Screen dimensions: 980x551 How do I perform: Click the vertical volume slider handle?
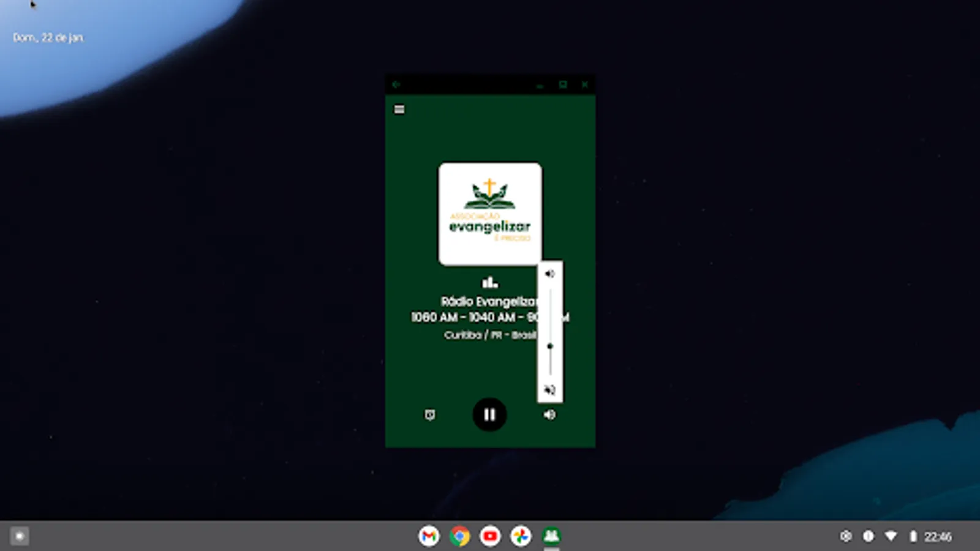(550, 347)
